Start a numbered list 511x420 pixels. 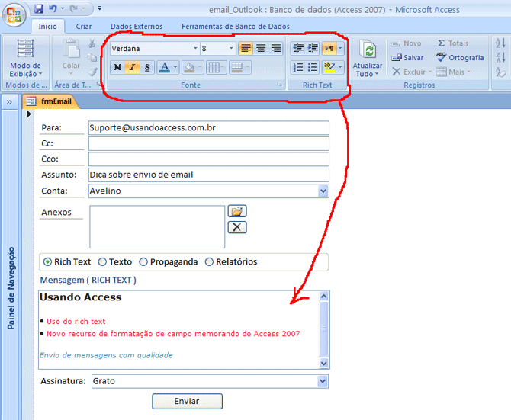(x=298, y=67)
